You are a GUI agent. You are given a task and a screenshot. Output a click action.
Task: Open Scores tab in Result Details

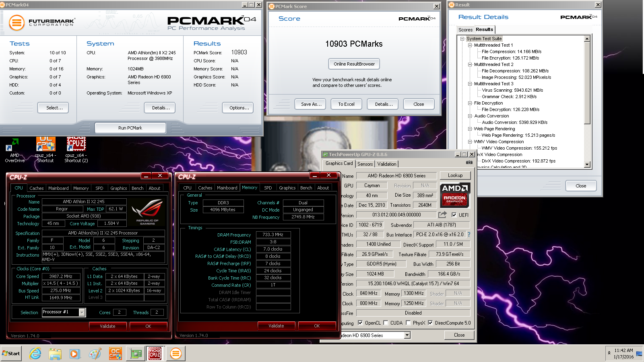465,30
